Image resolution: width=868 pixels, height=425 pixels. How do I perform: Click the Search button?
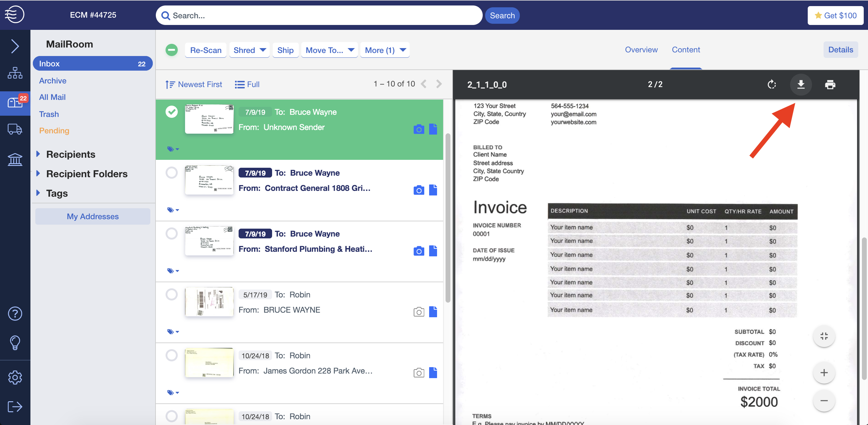[x=502, y=16]
